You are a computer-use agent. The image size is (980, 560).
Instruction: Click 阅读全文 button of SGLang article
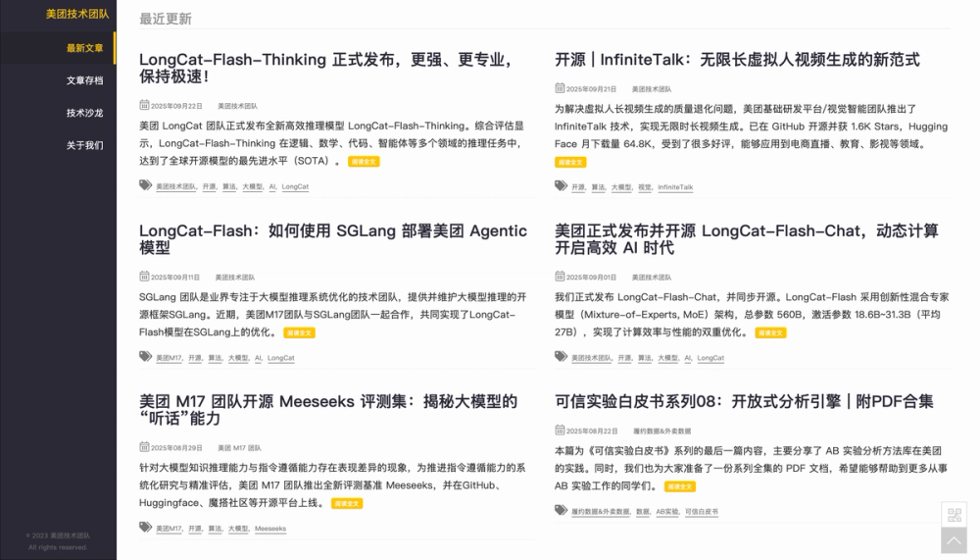[299, 332]
